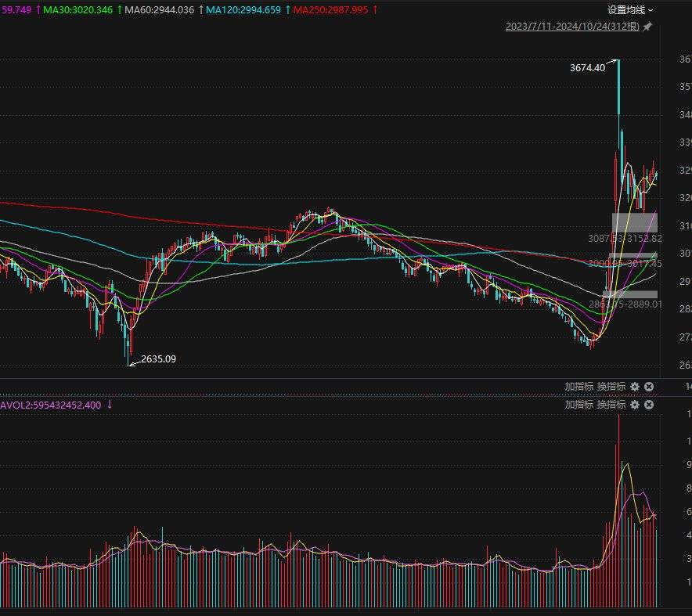The height and width of the screenshot is (616, 692).
Task: Click the 3087.53-3152.82 gap zone box
Action: tap(634, 222)
